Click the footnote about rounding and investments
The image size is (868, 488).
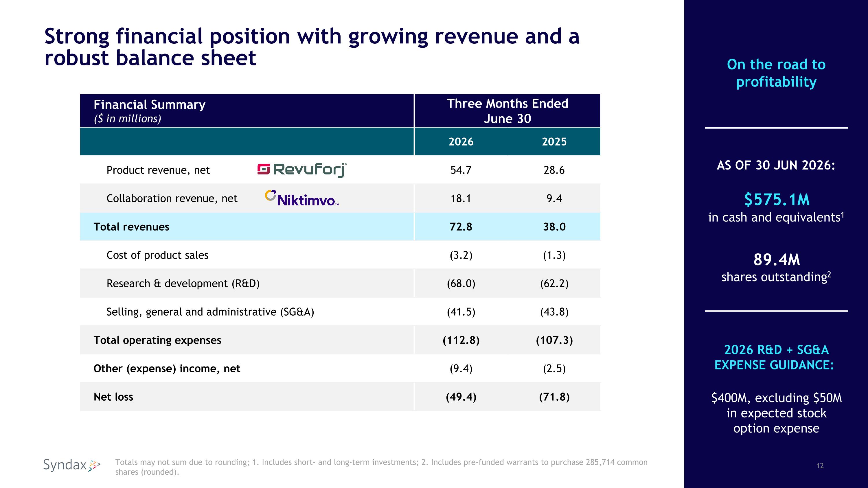coord(381,467)
